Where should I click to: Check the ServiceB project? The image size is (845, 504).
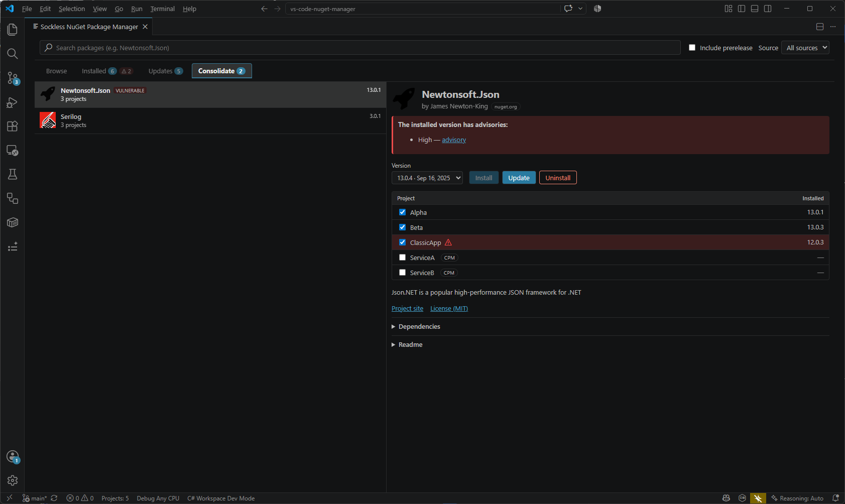[x=402, y=273]
